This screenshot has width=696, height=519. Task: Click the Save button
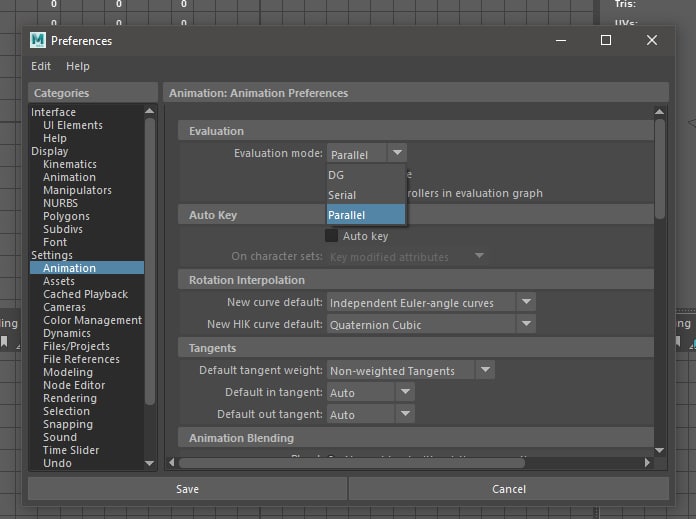coord(187,489)
